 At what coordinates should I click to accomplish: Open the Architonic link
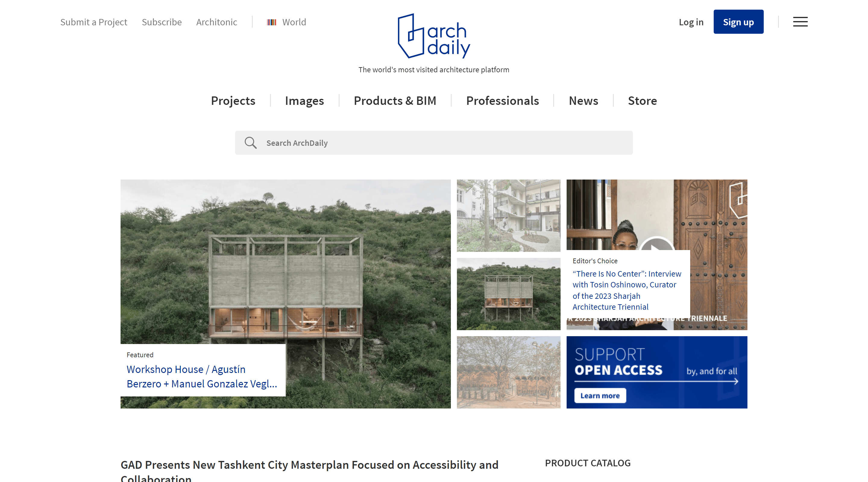[x=217, y=22]
